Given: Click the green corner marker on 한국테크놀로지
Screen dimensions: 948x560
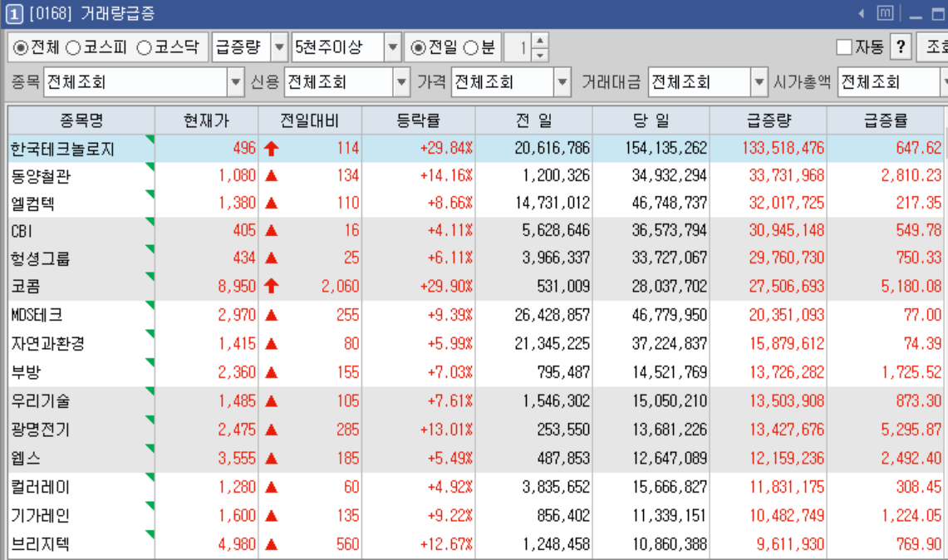Looking at the screenshot, I should pos(150,139).
